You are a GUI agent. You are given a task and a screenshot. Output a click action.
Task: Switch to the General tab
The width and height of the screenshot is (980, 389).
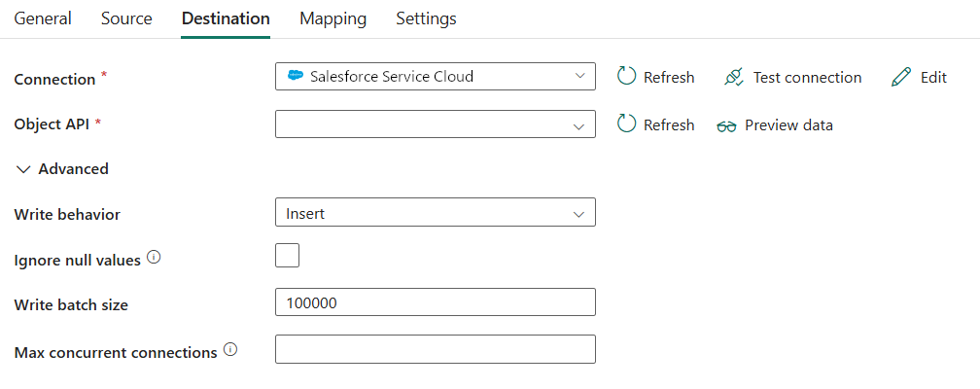[x=43, y=18]
